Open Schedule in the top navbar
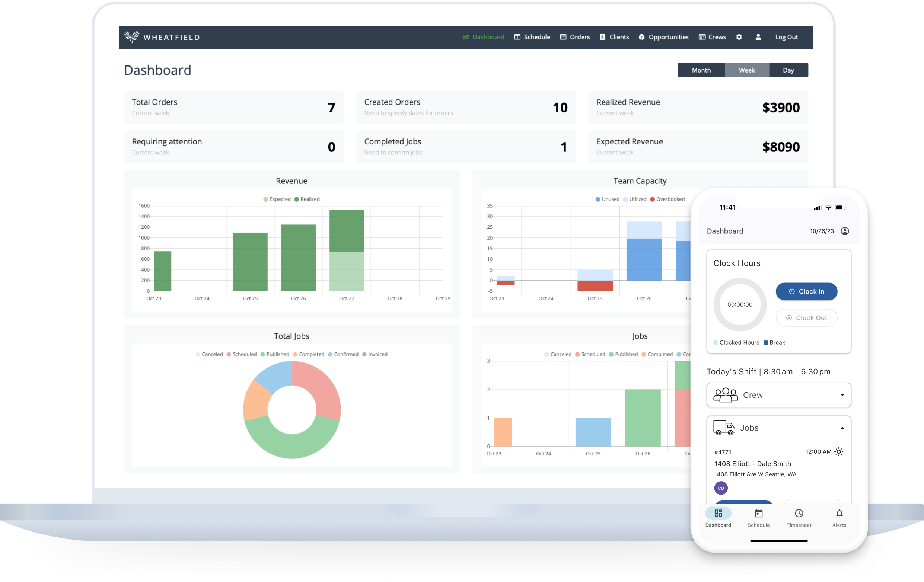The image size is (924, 582). 532,37
